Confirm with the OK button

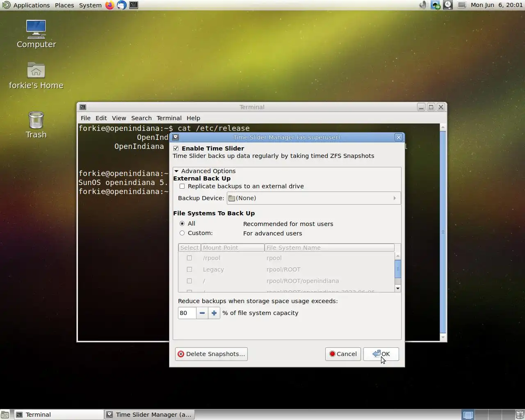(381, 354)
